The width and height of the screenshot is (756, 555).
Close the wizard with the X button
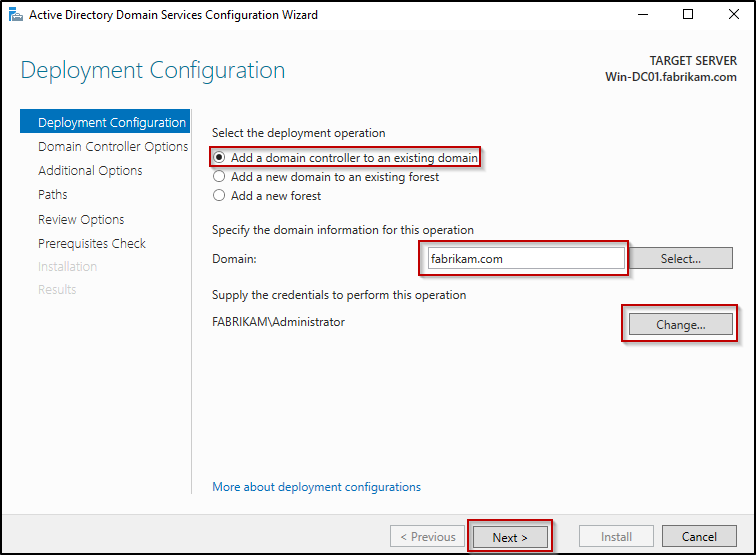(x=732, y=14)
